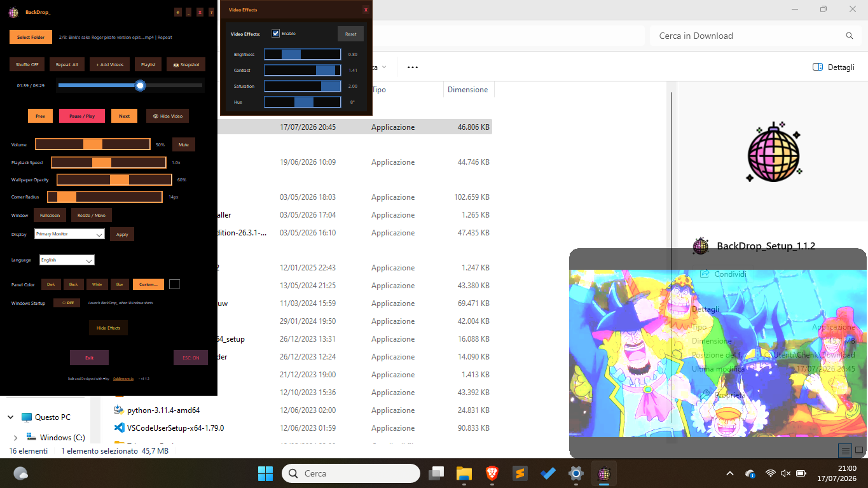Screen dimensions: 868x488
Task: Click the Saturation slider in Video Effects
Action: click(303, 86)
